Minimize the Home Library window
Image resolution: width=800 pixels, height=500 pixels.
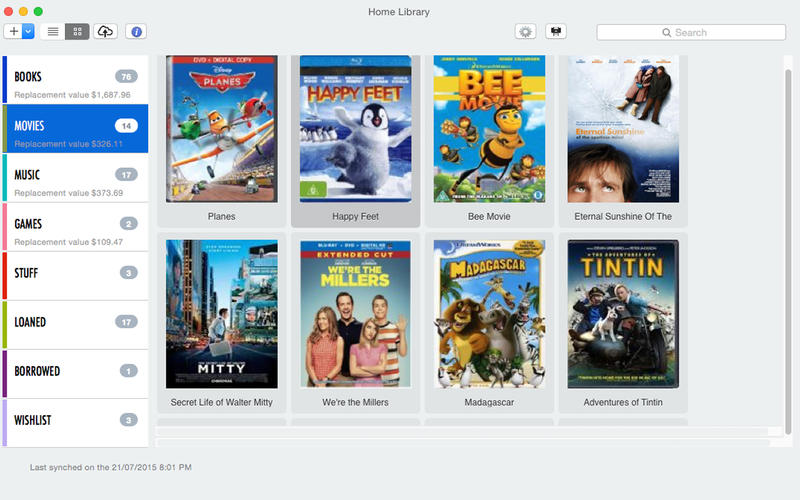[23, 11]
